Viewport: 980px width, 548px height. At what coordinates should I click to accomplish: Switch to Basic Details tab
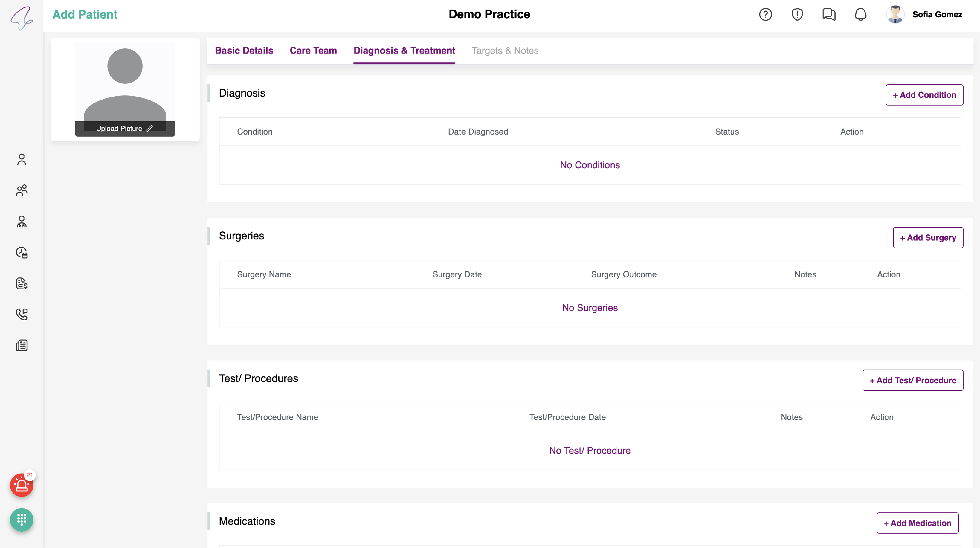point(244,51)
